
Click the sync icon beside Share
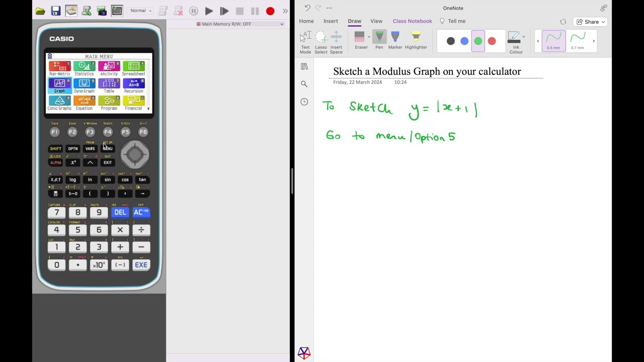[x=563, y=22]
